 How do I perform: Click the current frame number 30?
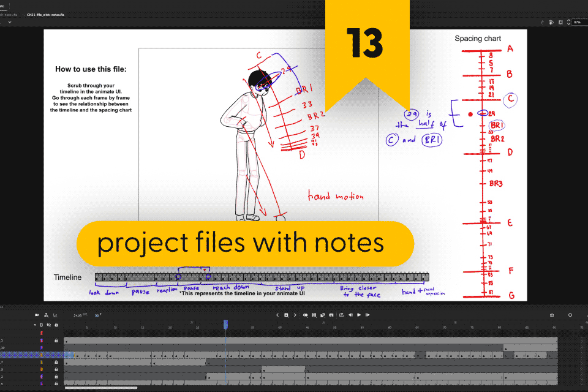tap(96, 315)
